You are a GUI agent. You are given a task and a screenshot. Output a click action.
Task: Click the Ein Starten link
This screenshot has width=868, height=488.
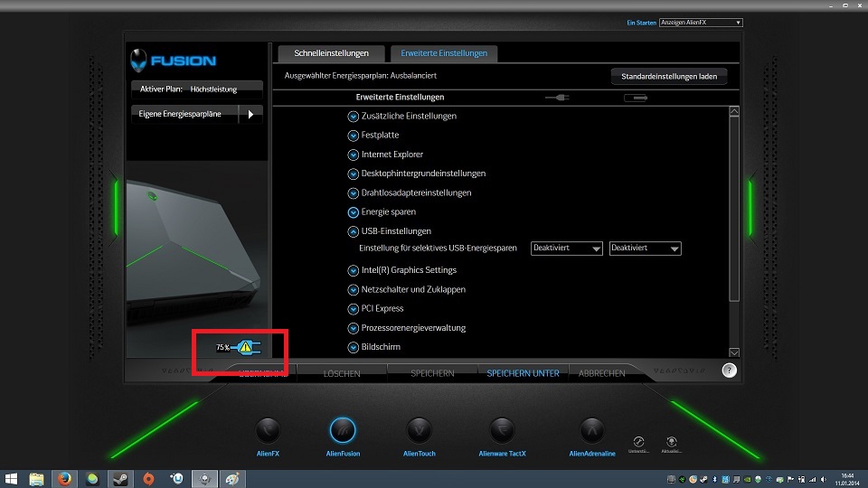point(641,23)
